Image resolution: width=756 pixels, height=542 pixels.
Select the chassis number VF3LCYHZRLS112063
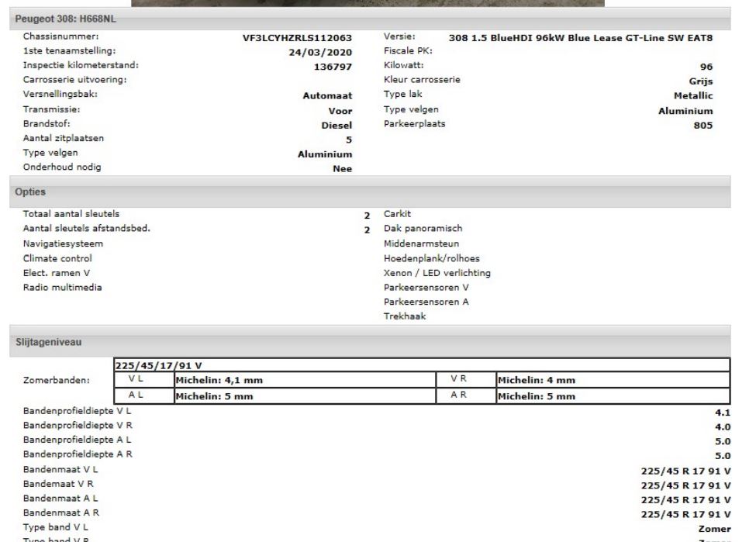[x=298, y=37]
